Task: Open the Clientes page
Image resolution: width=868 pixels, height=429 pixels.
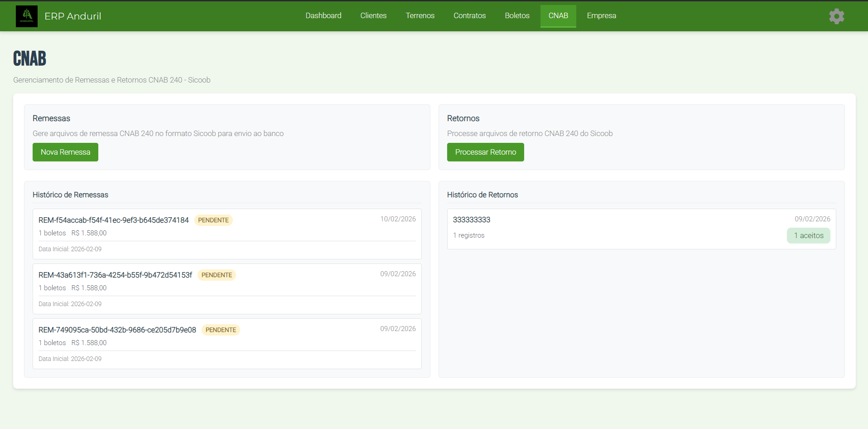Action: click(x=373, y=16)
